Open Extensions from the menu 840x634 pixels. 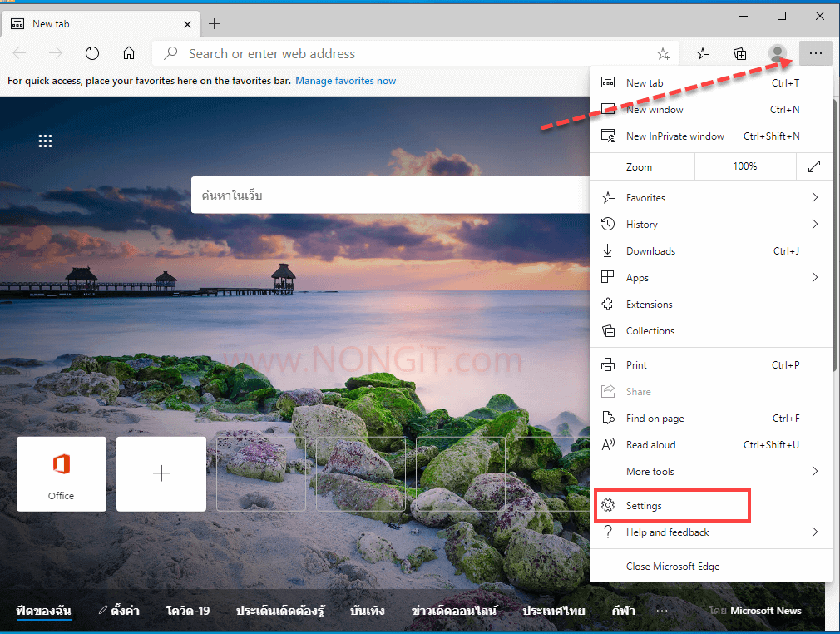point(710,304)
